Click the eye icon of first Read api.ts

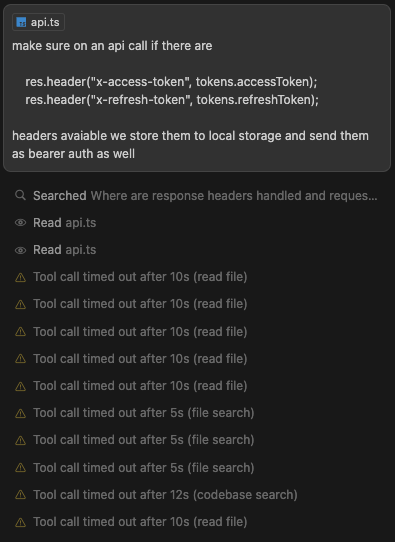(x=20, y=223)
